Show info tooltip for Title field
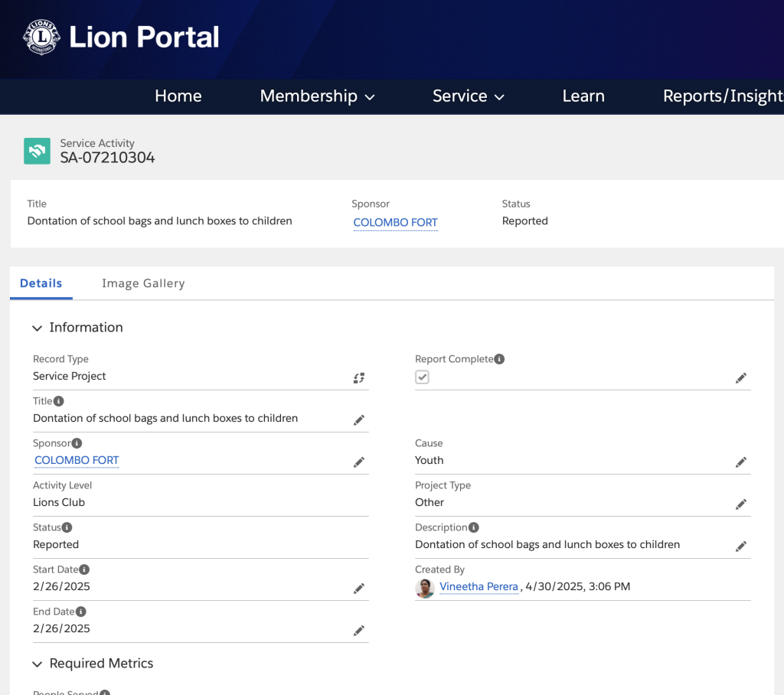The width and height of the screenshot is (784, 695). (58, 401)
